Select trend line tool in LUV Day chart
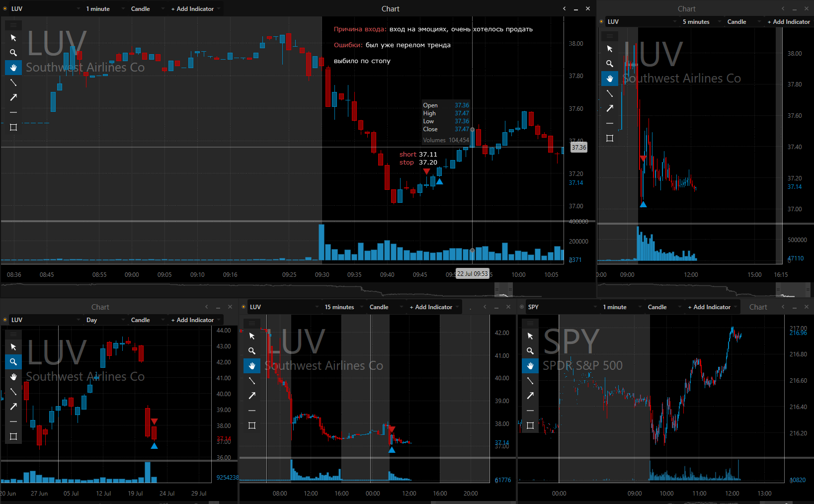The width and height of the screenshot is (814, 504). [x=13, y=392]
